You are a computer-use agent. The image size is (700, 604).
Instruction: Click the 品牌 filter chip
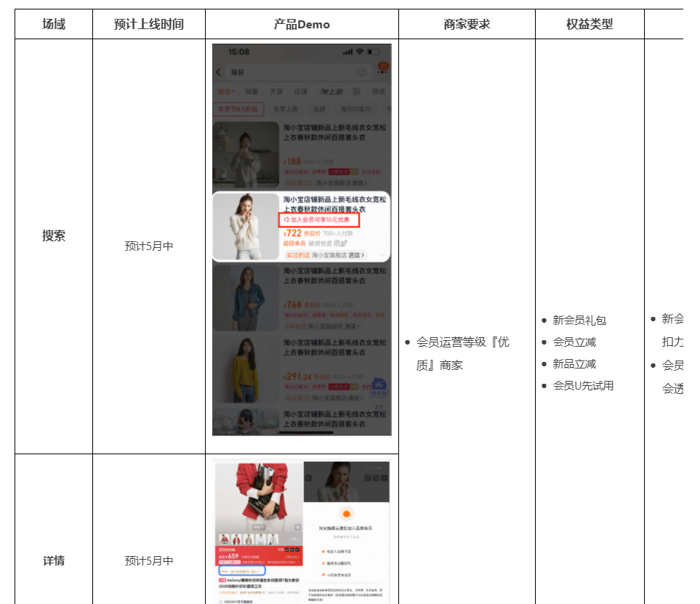tap(319, 109)
